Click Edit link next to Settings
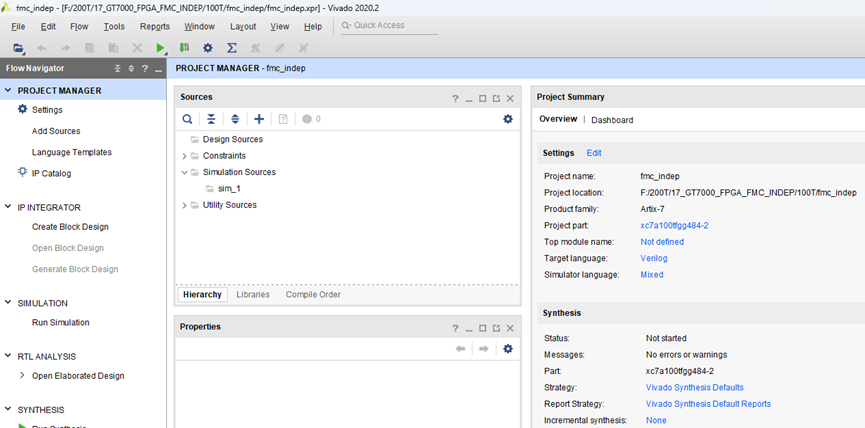 [x=594, y=153]
